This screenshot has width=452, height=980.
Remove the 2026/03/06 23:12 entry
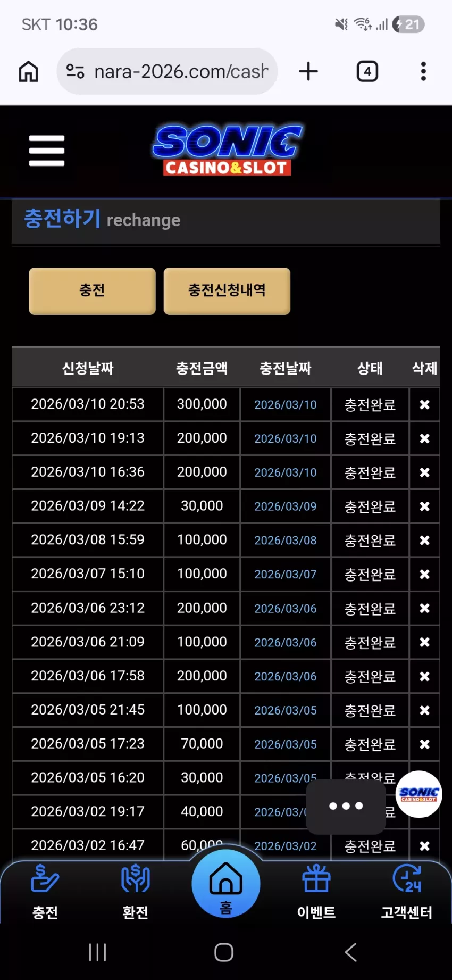(x=424, y=608)
